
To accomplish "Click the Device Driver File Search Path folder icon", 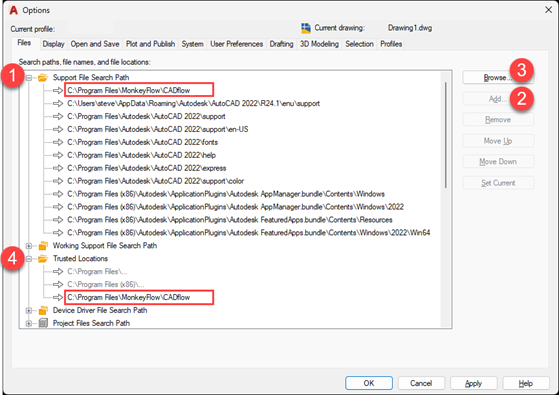I will tap(43, 311).
